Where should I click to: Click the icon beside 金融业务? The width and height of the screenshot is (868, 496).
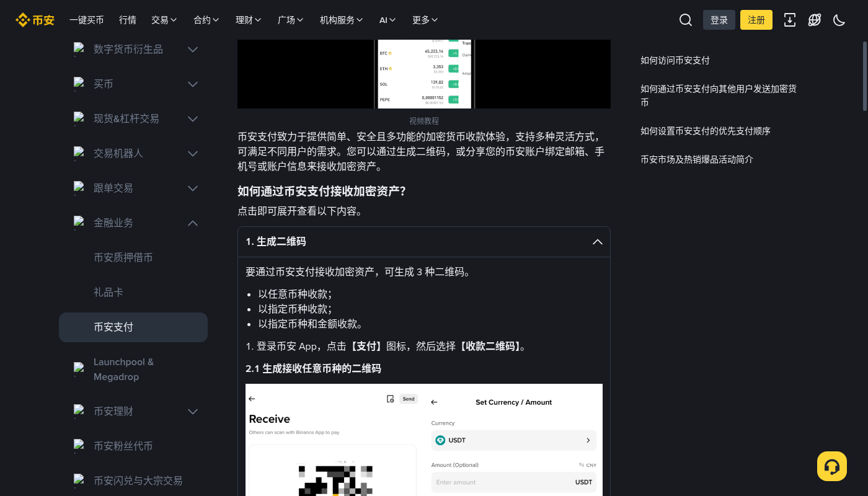click(x=79, y=223)
